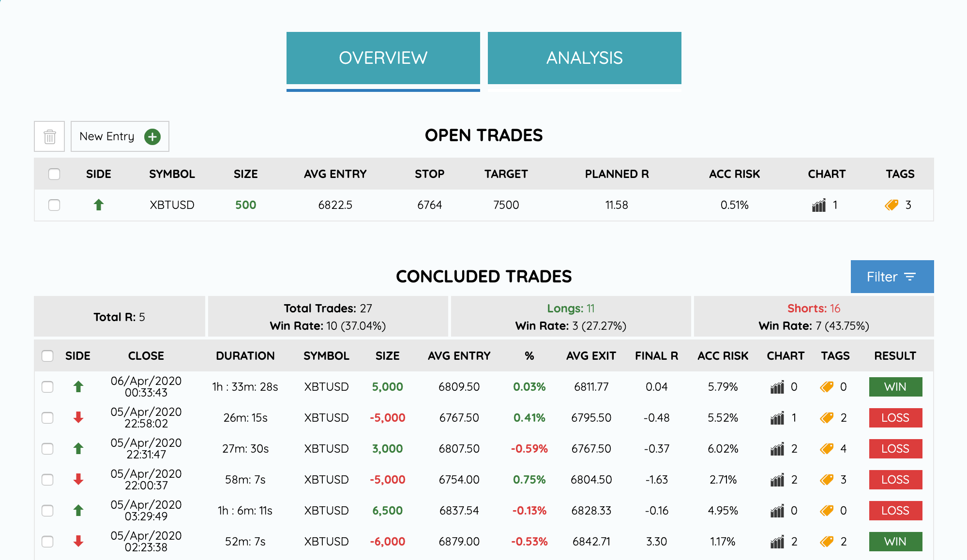Screen dimensions: 967x560
Task: Open tags icon for open XBTUSD trade
Action: pos(891,205)
